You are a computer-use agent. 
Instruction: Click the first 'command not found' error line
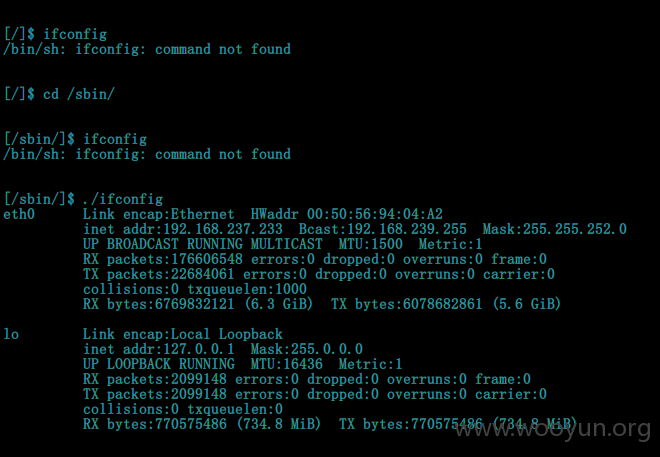[x=147, y=49]
